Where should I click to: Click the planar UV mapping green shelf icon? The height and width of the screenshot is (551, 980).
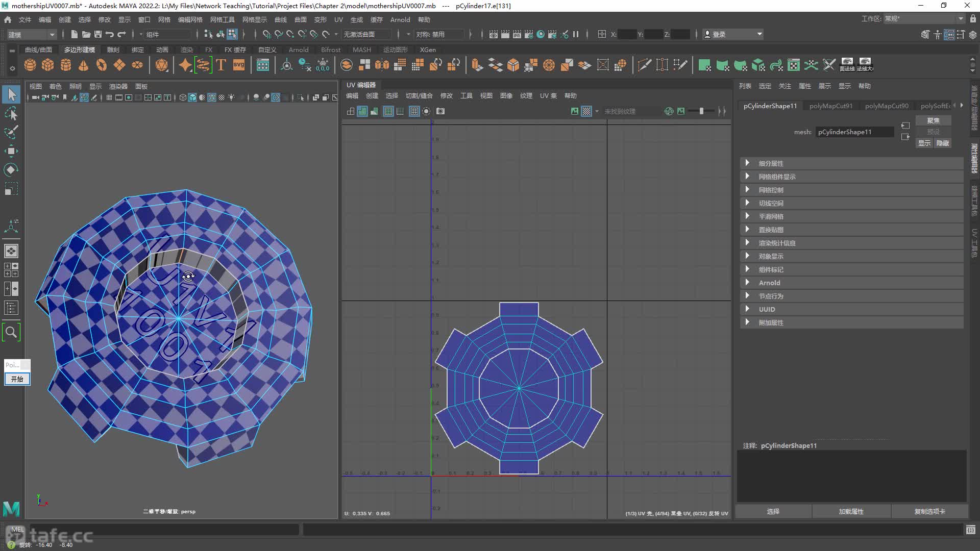click(x=704, y=65)
